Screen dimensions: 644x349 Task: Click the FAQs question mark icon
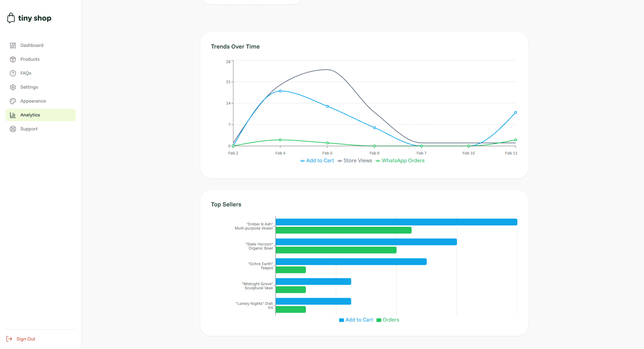[x=13, y=73]
